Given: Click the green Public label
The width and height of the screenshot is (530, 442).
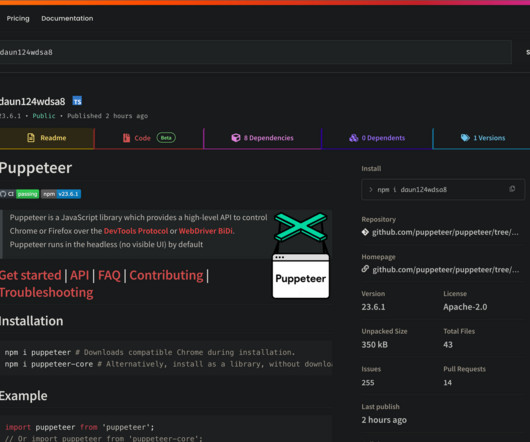Looking at the screenshot, I should click(x=44, y=116).
